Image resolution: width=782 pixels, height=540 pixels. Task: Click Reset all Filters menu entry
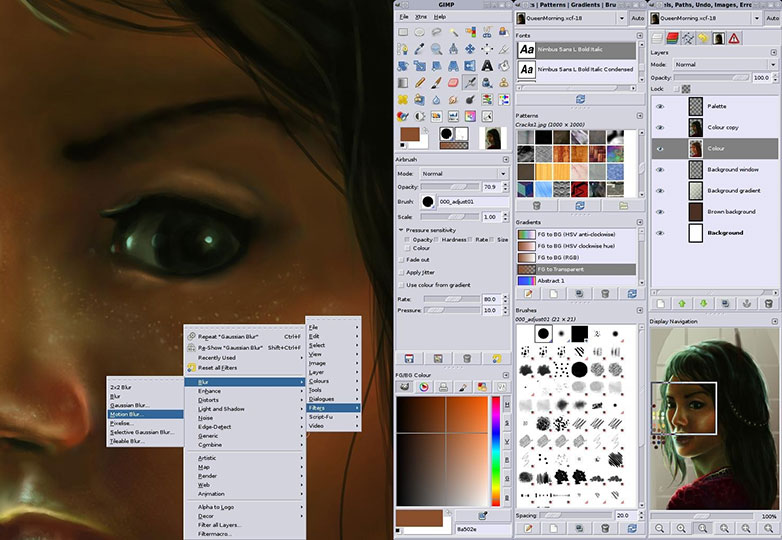[245, 367]
